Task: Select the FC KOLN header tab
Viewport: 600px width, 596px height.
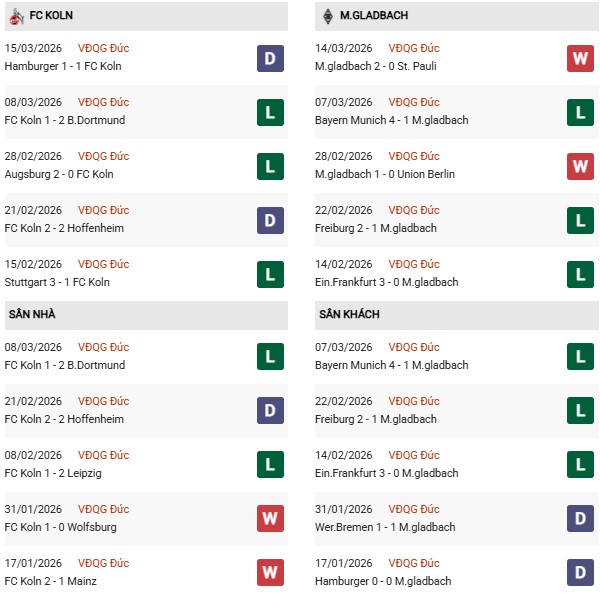Action: click(x=50, y=16)
